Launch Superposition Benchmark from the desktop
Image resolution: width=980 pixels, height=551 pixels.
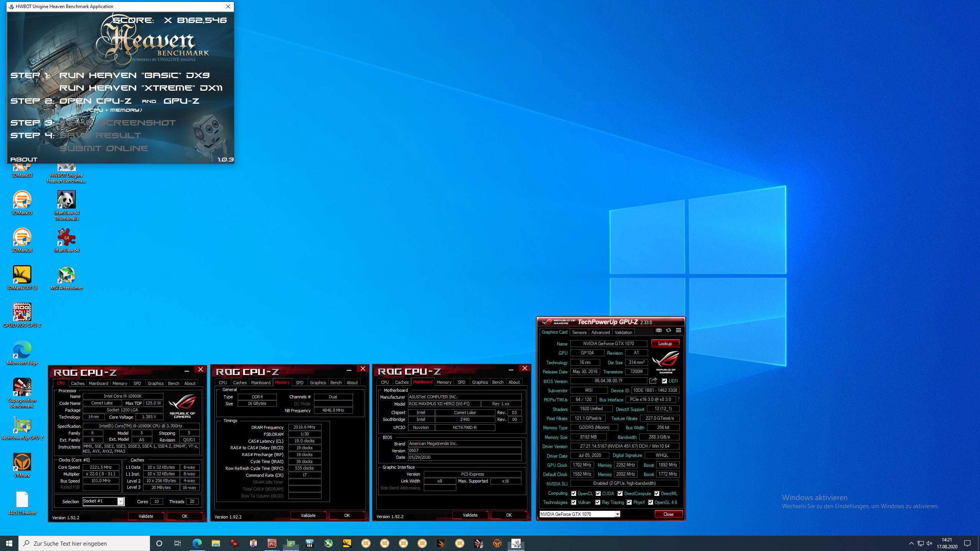[x=22, y=393]
